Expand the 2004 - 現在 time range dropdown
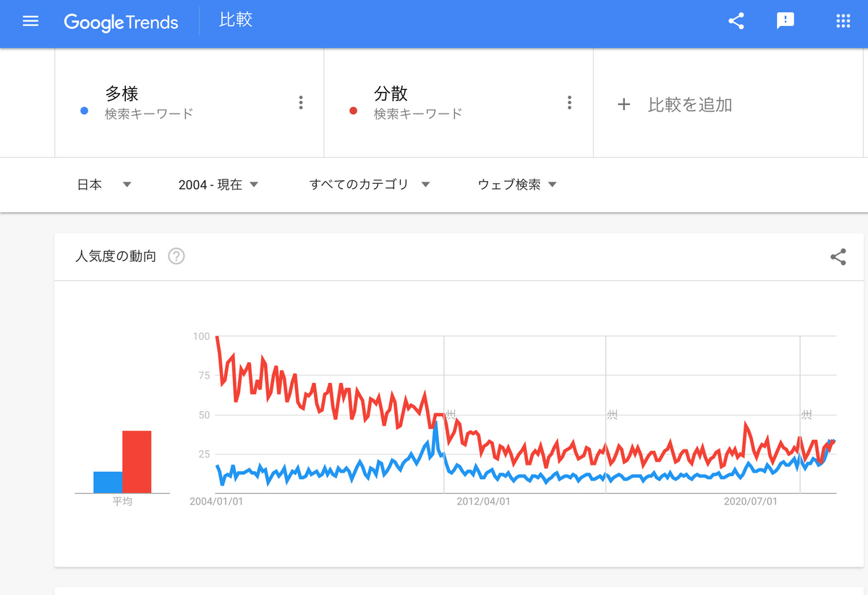Viewport: 868px width, 595px height. click(x=218, y=185)
